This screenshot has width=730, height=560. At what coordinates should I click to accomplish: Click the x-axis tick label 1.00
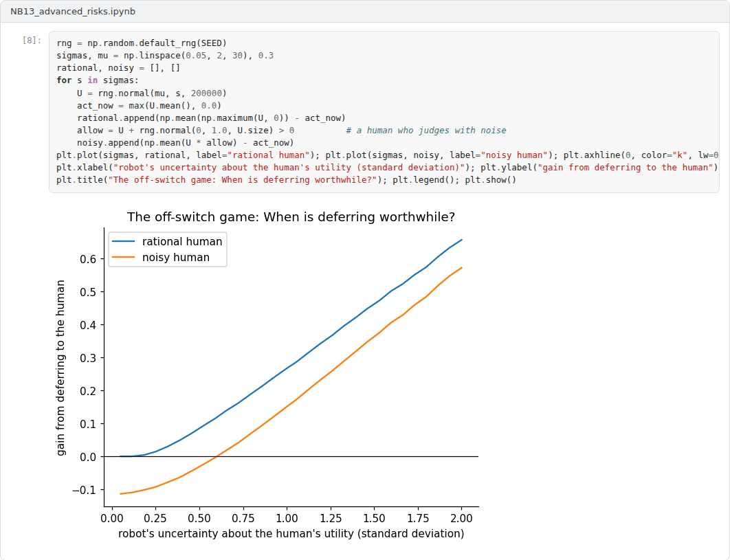[287, 519]
